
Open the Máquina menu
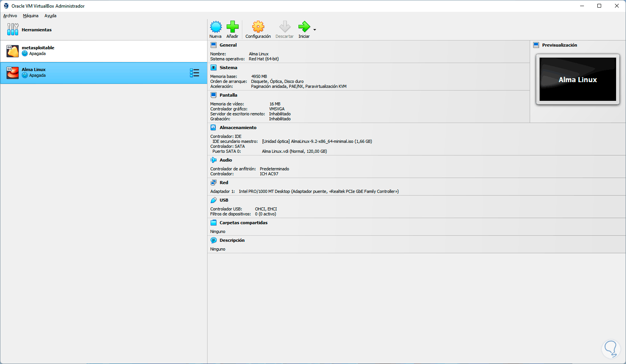(31, 16)
